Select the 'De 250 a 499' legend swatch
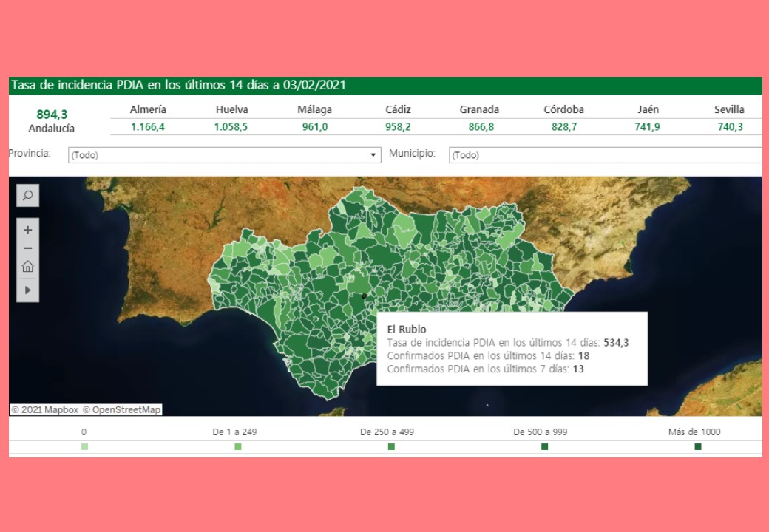The width and height of the screenshot is (769, 532). (391, 446)
